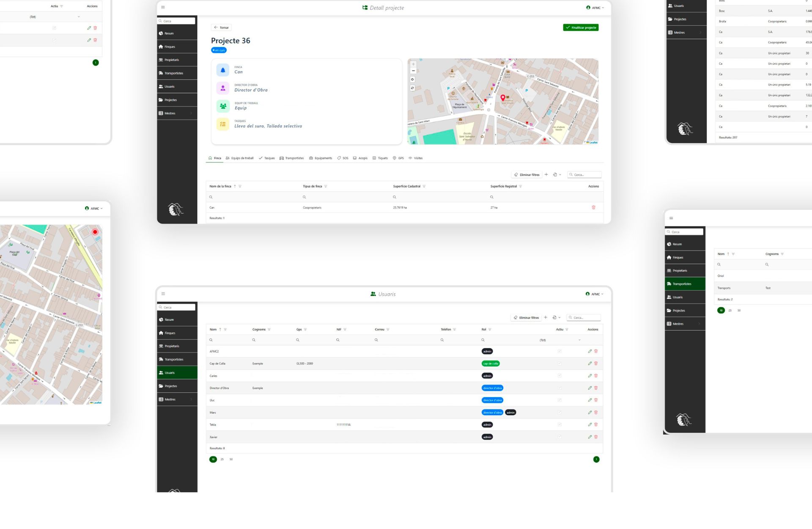Screen dimensions: 812x529
Task: Zoom in on the Projecte 36 map
Action: click(413, 64)
